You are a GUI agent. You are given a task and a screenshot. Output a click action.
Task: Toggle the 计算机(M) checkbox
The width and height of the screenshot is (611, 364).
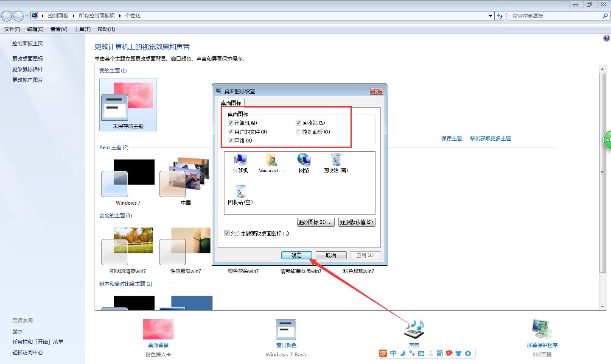(x=231, y=123)
